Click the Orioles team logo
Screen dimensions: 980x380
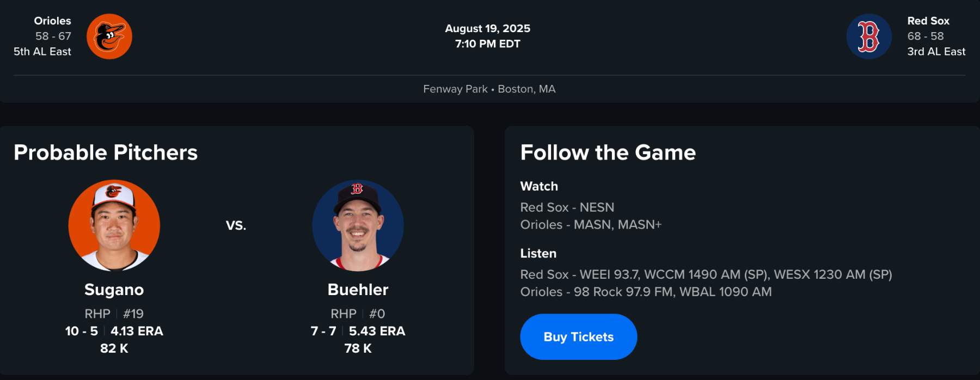pos(109,36)
